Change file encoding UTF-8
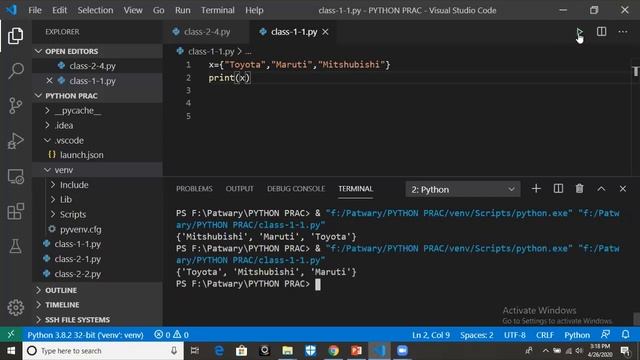The height and width of the screenshot is (360, 640). tap(514, 335)
